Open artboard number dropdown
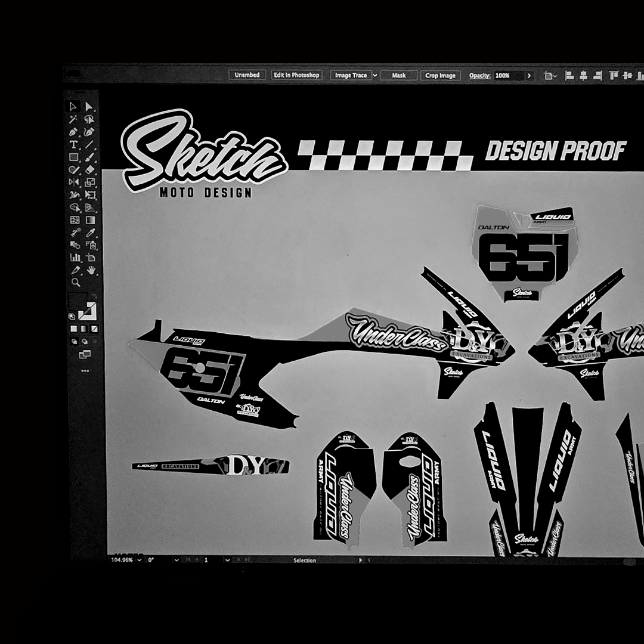 point(227,560)
